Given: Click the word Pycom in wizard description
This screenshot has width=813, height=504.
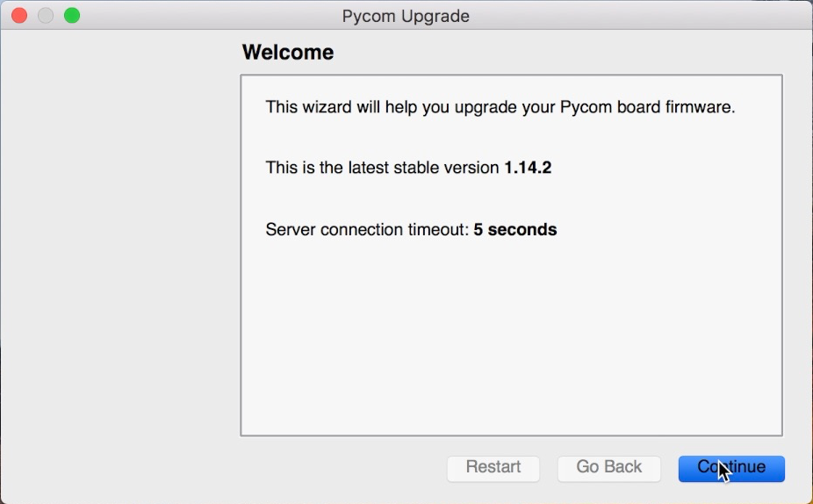Looking at the screenshot, I should click(x=586, y=107).
